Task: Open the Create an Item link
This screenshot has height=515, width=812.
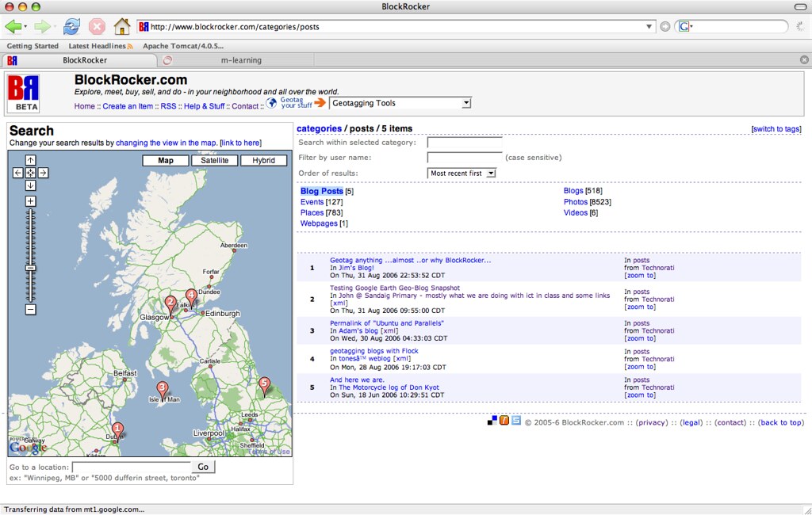Action: point(128,106)
